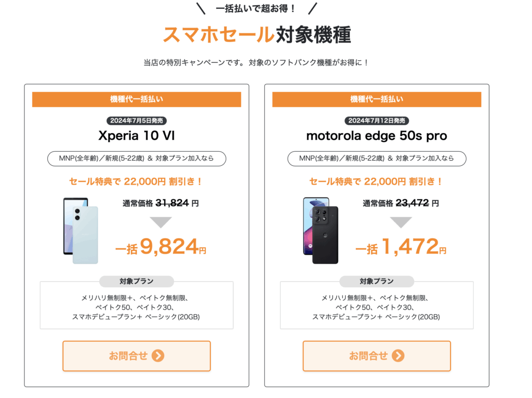Click the 一括9,824円 sale price text
The width and height of the screenshot is (532, 398).
coord(160,246)
